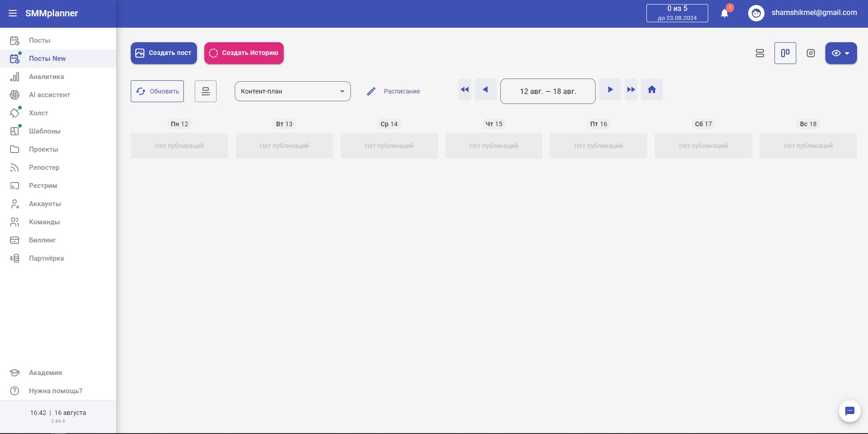
Task: Open the Контент-план dropdown
Action: tap(293, 91)
